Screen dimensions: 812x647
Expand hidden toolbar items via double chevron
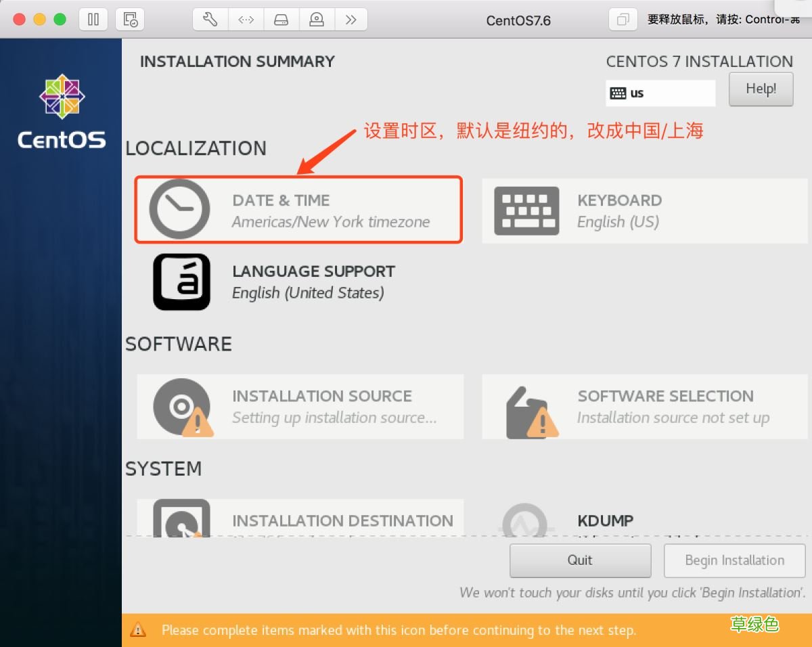click(x=351, y=19)
